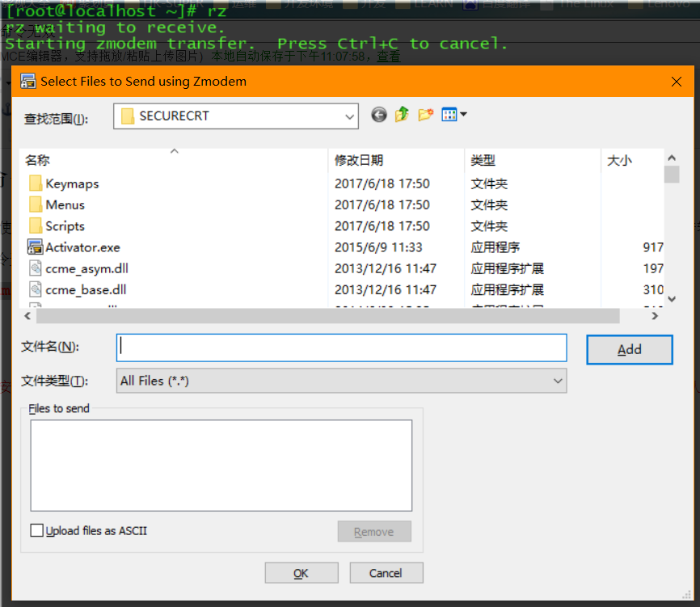The image size is (700, 607).
Task: Click the Remove button
Action: (x=374, y=532)
